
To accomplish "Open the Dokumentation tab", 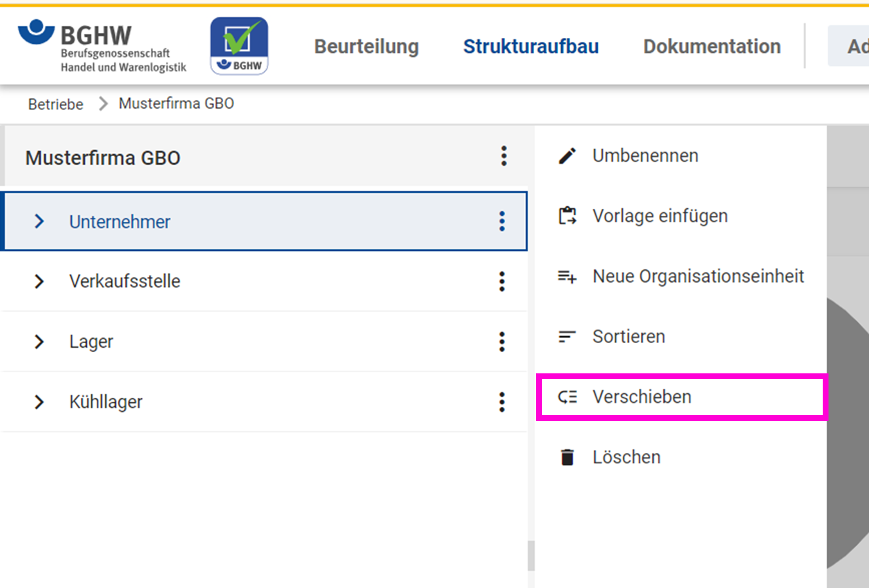I will click(712, 46).
